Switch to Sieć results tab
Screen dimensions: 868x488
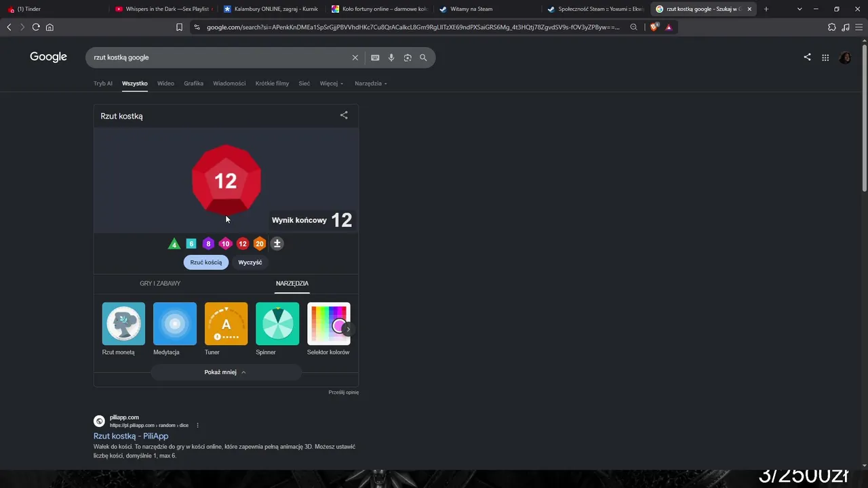[x=304, y=83]
